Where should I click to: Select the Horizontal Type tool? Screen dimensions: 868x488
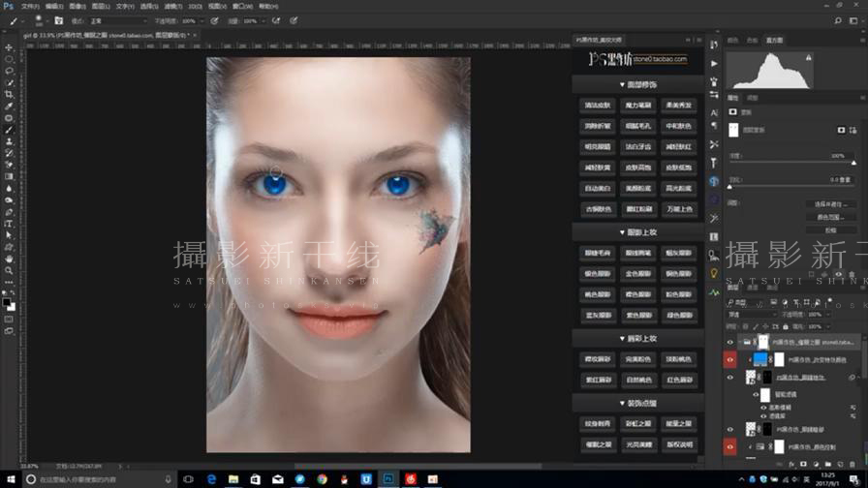tap(9, 224)
